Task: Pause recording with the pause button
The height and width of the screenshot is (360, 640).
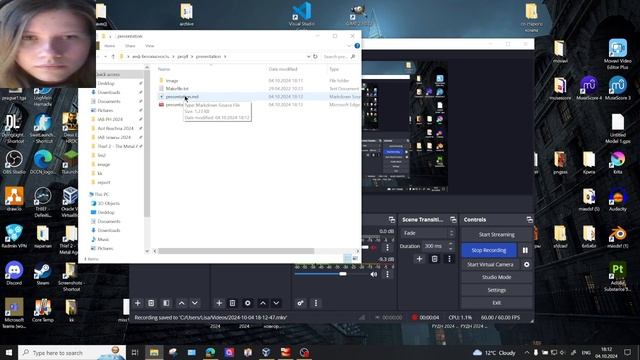Action: pyautogui.click(x=525, y=250)
